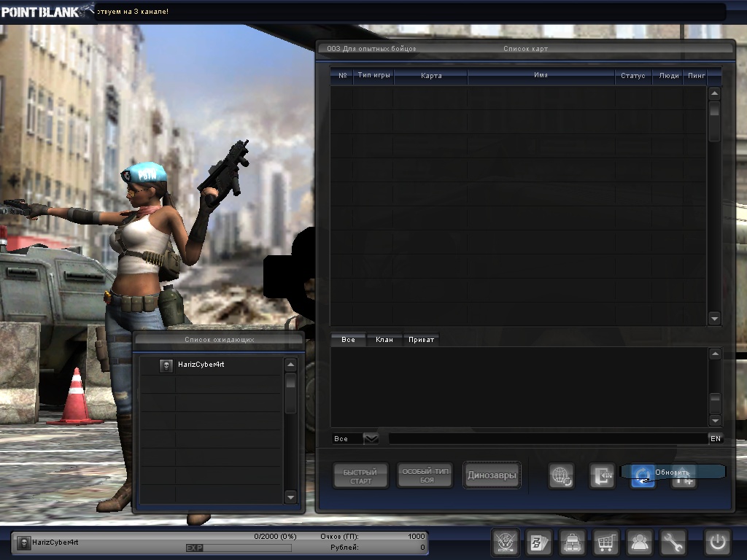Click the Point Blank logo

coord(47,10)
